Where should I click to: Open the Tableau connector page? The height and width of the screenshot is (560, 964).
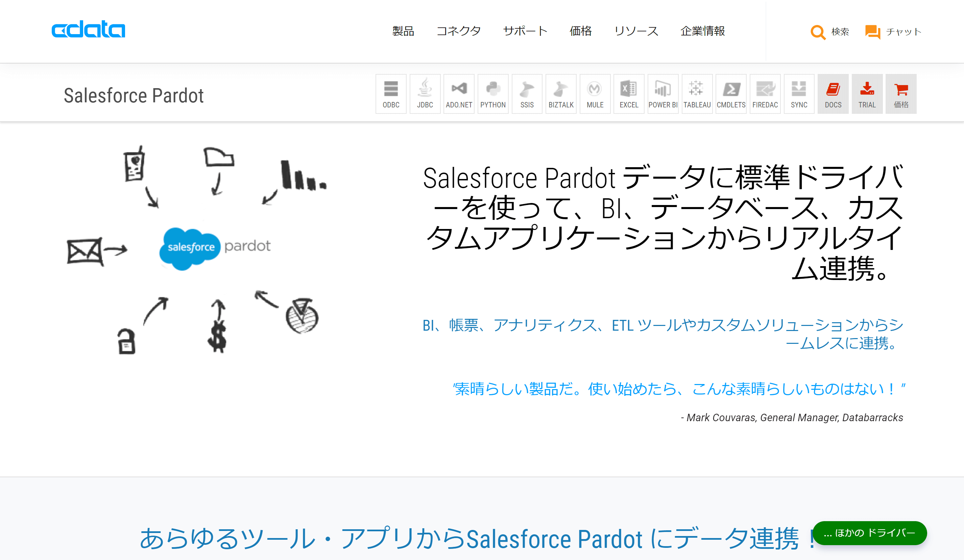pyautogui.click(x=697, y=93)
